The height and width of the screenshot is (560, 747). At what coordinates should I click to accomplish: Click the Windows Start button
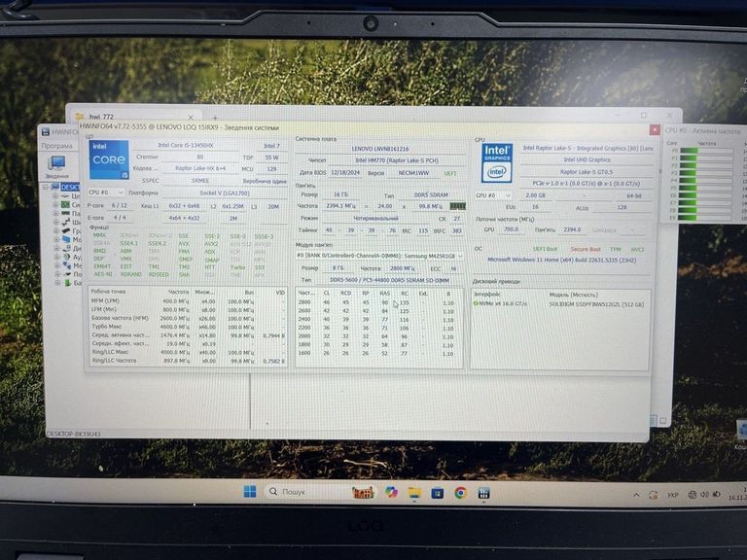250,492
